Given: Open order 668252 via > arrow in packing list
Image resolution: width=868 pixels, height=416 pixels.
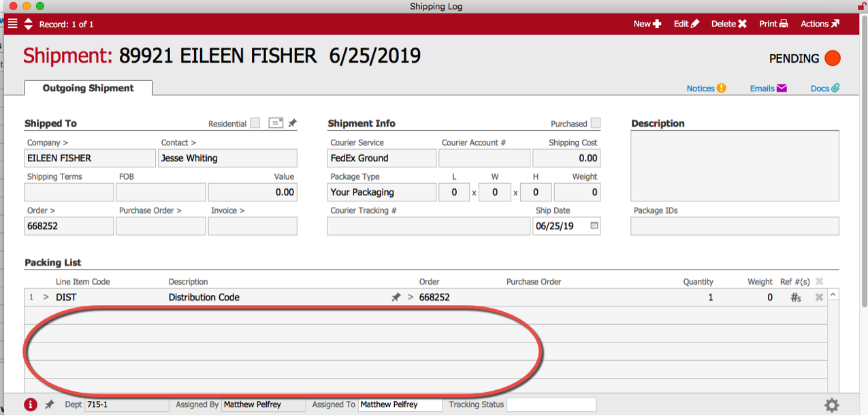Looking at the screenshot, I should click(411, 298).
